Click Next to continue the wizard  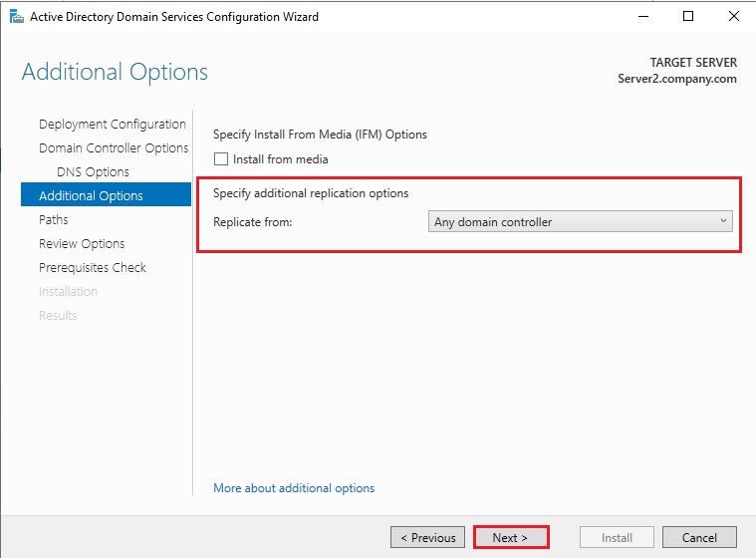(x=511, y=538)
